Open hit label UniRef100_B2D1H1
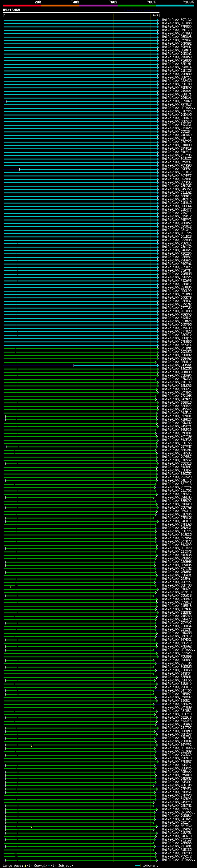 pos(177,64)
